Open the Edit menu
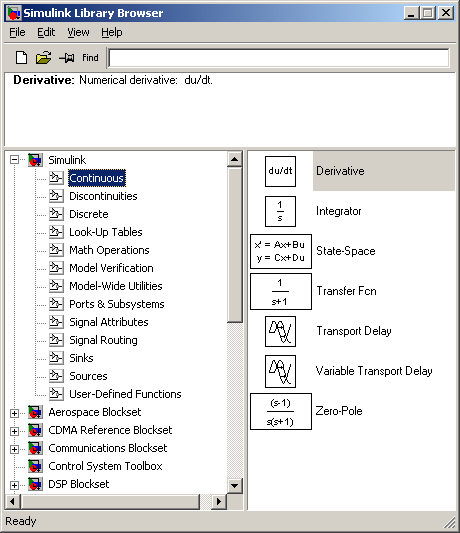 tap(46, 32)
